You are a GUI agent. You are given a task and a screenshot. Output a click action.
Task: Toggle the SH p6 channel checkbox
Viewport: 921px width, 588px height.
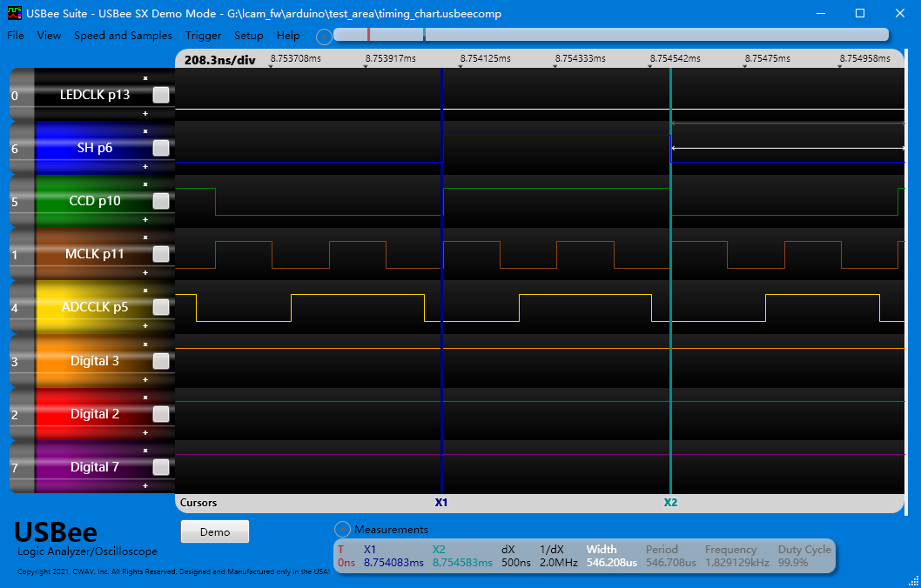(x=161, y=149)
